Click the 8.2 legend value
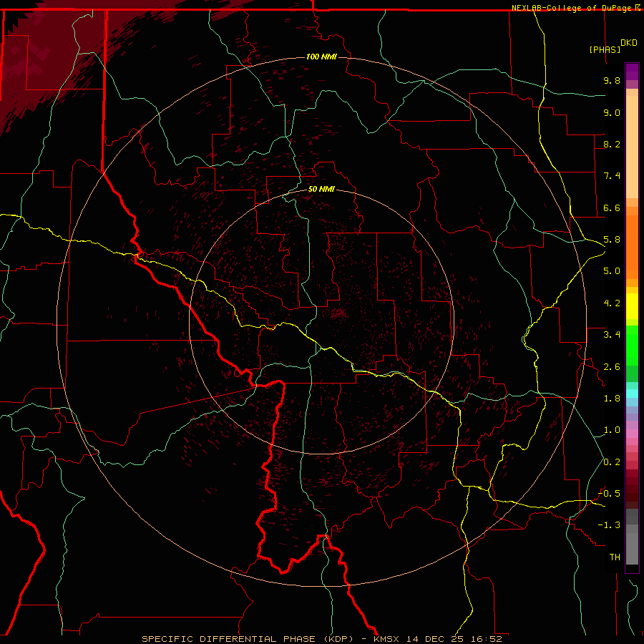Screen dimensions: 644x644 tap(612, 144)
